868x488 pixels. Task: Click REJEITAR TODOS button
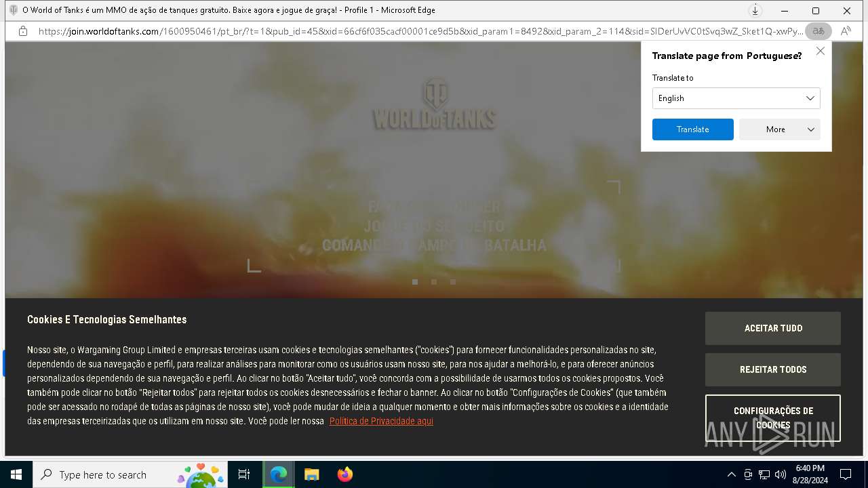[772, 369]
